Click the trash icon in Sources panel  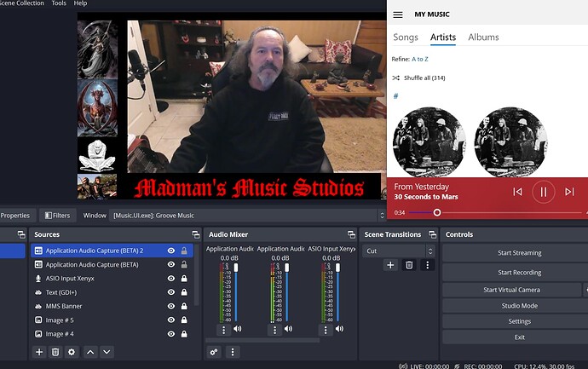click(55, 352)
